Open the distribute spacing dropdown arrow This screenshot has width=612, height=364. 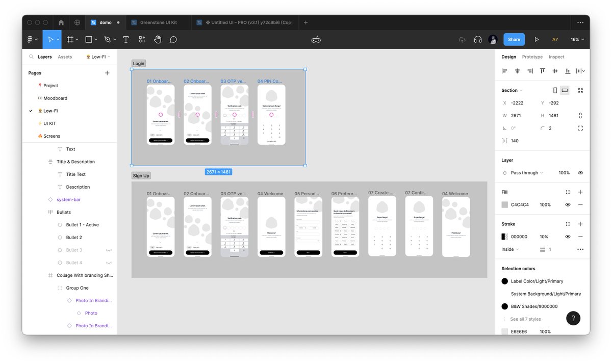click(584, 71)
